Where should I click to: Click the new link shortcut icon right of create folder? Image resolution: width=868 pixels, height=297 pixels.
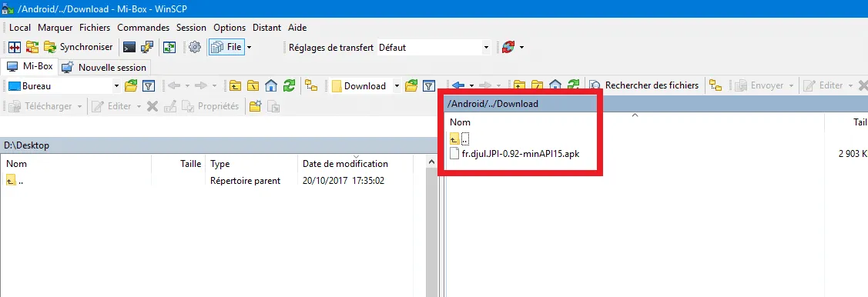273,105
